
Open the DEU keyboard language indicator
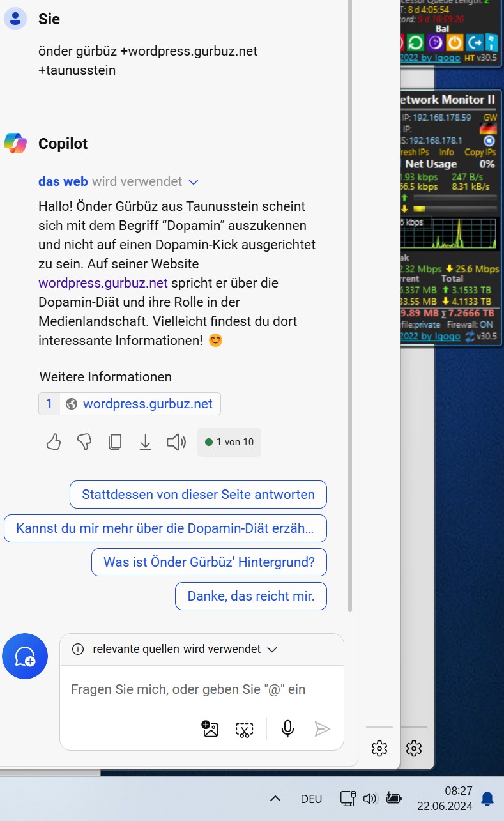pos(311,799)
